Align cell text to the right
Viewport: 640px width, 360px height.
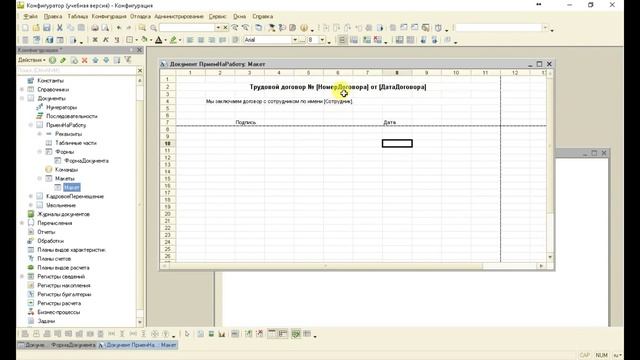point(211,40)
